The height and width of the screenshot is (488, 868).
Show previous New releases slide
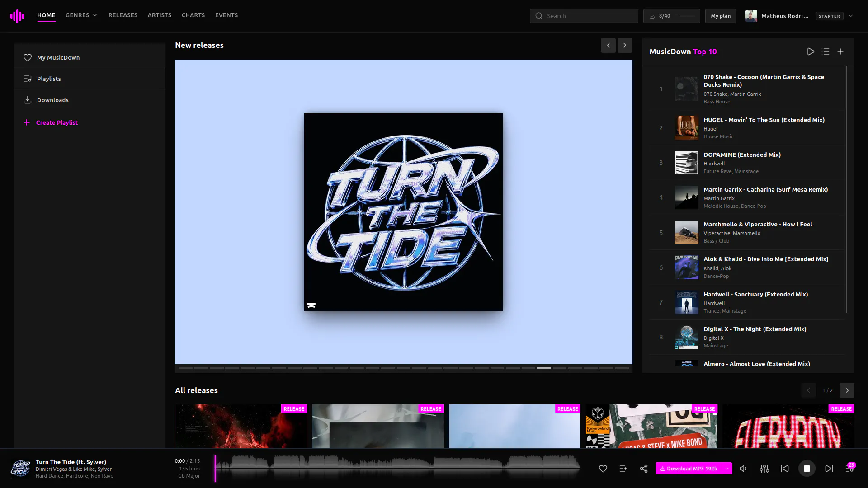pyautogui.click(x=608, y=45)
